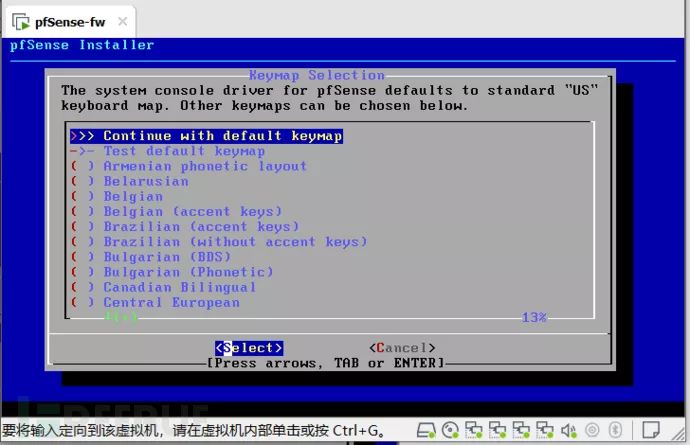Click the VM icon on pfSense-fw tab
The image size is (690, 445).
point(20,22)
